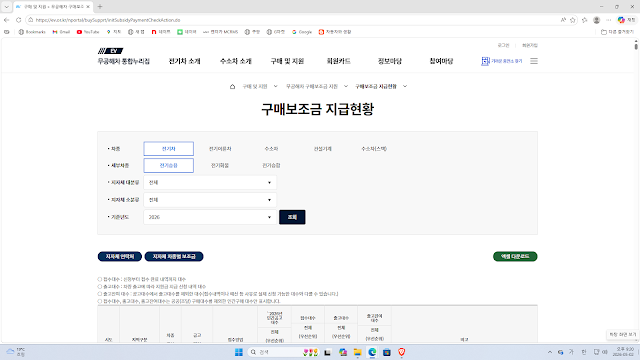Open the 지자체 대분류 dropdown
Screen dimensions: 640x360
210,182
